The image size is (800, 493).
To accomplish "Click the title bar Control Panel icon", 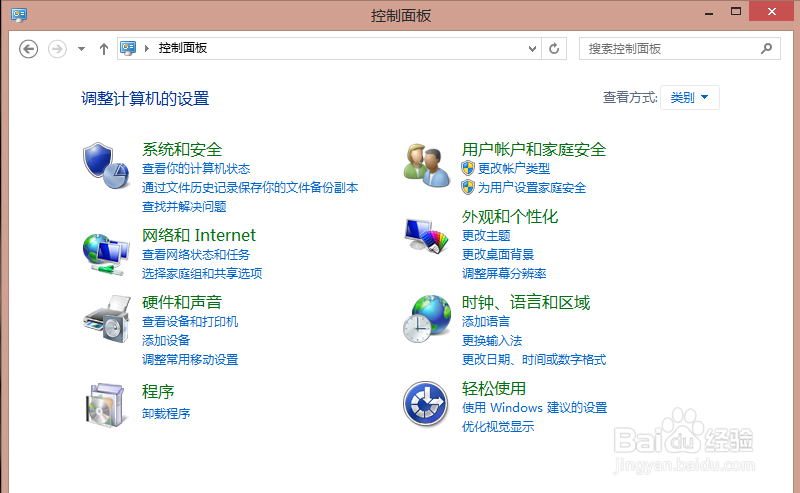I will [x=19, y=15].
